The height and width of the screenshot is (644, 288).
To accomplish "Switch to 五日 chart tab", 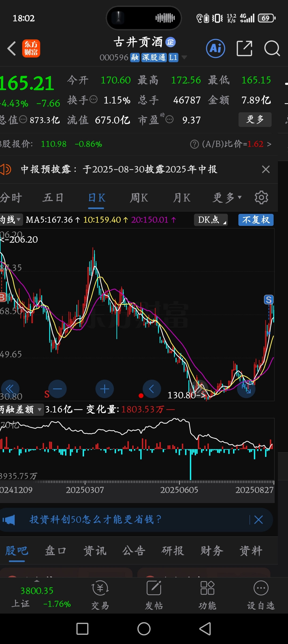I will (53, 198).
